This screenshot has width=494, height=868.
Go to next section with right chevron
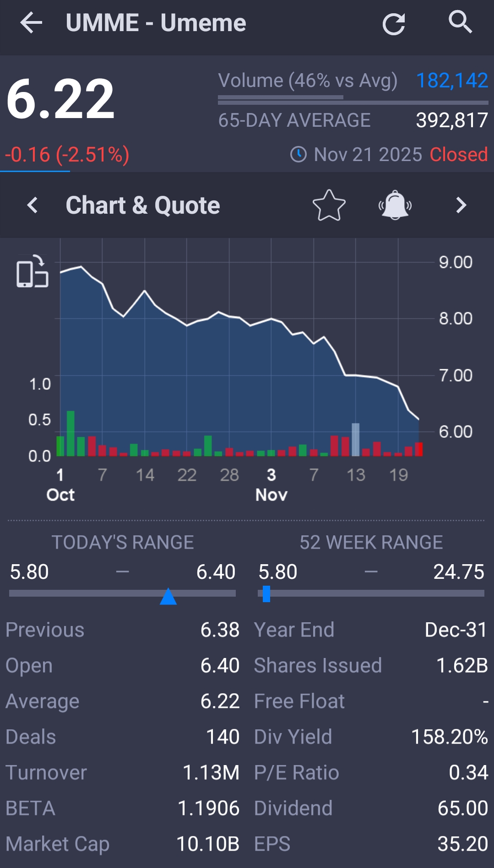pos(461,205)
